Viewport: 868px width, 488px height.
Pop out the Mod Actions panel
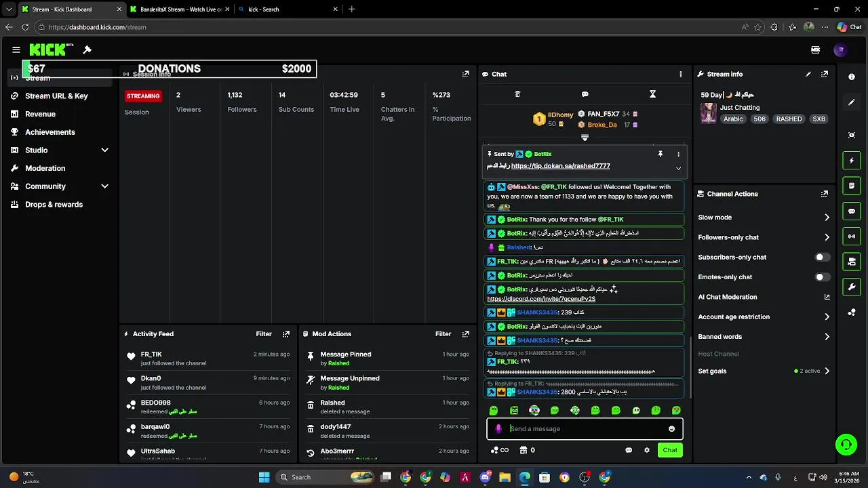465,334
